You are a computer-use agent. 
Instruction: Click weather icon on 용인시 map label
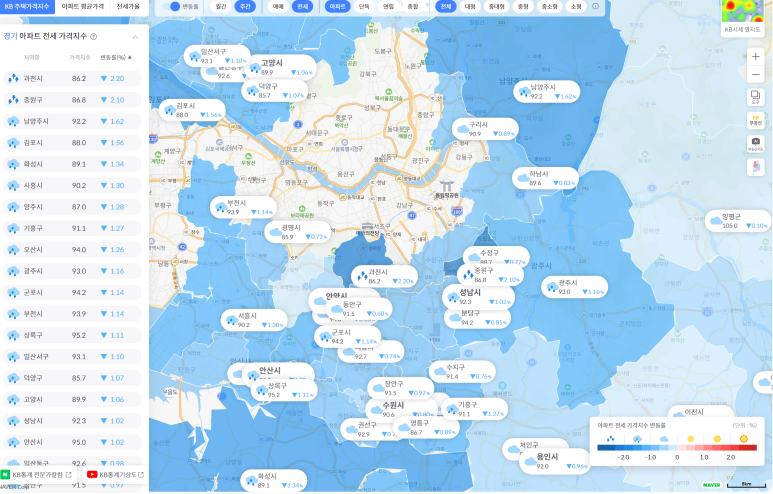coord(530,461)
